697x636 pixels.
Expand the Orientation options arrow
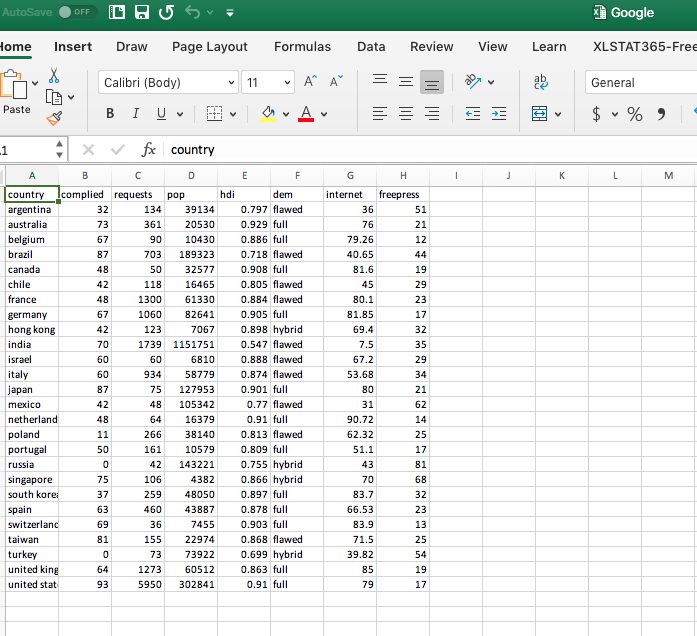click(x=491, y=82)
